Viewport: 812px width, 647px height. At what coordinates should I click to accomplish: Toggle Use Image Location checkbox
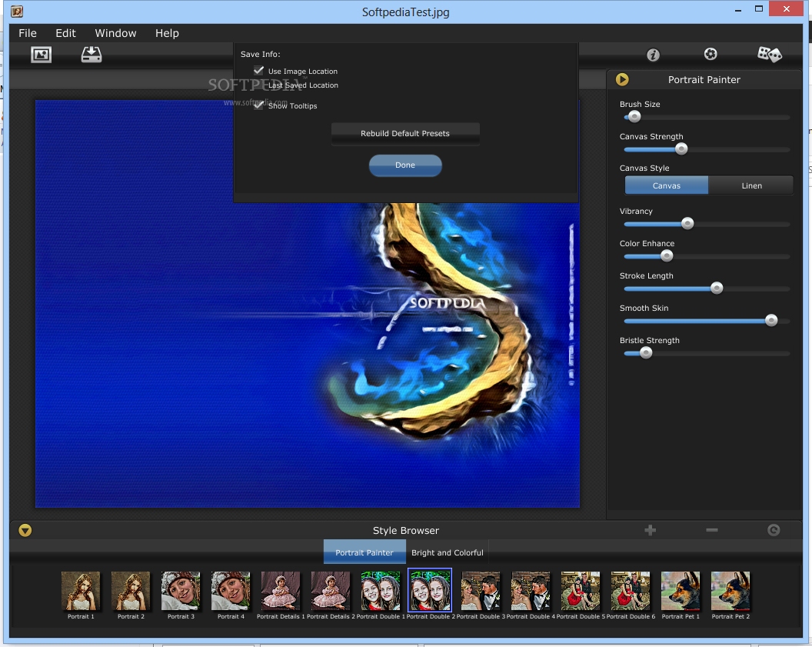coord(258,71)
